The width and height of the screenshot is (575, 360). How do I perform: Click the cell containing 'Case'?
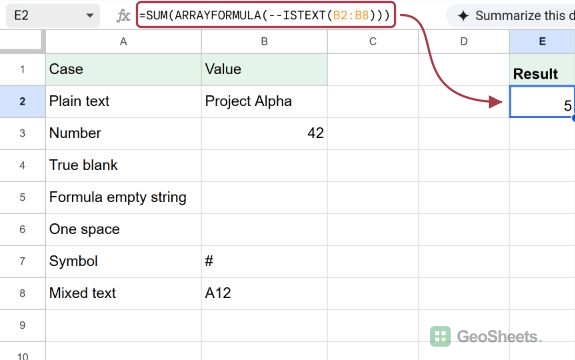coord(124,70)
